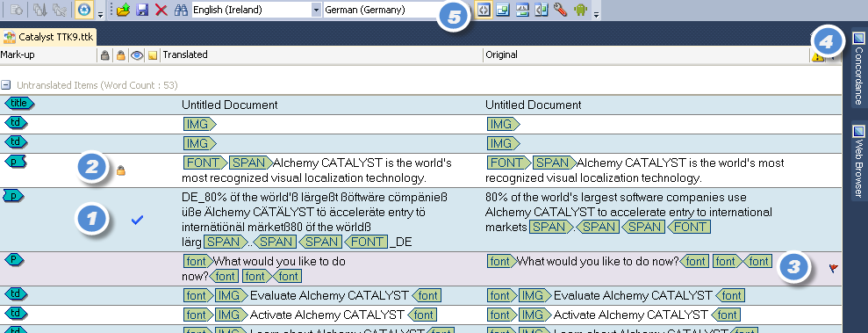Collapse the Untranslated Items group
The width and height of the screenshot is (868, 333).
tap(5, 85)
